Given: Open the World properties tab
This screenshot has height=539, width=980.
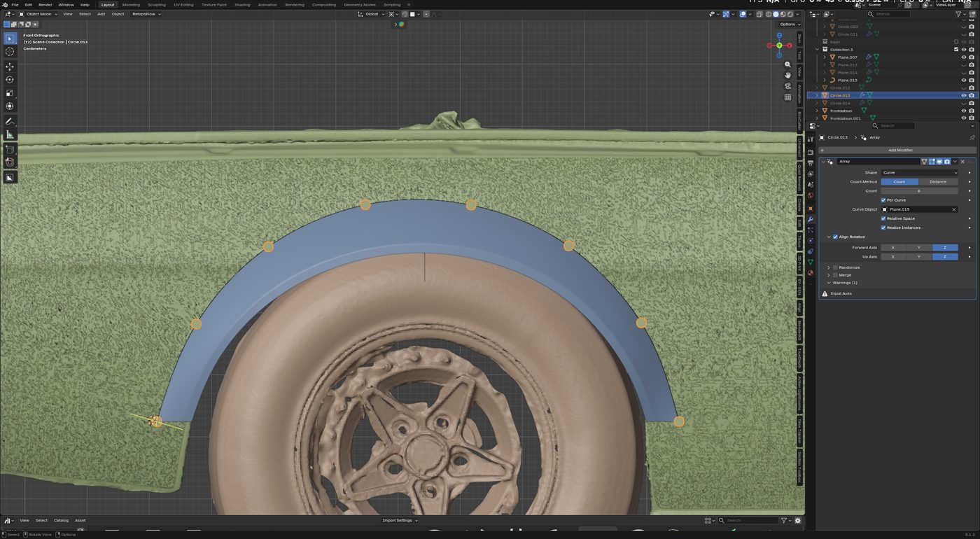Looking at the screenshot, I should click(x=811, y=195).
